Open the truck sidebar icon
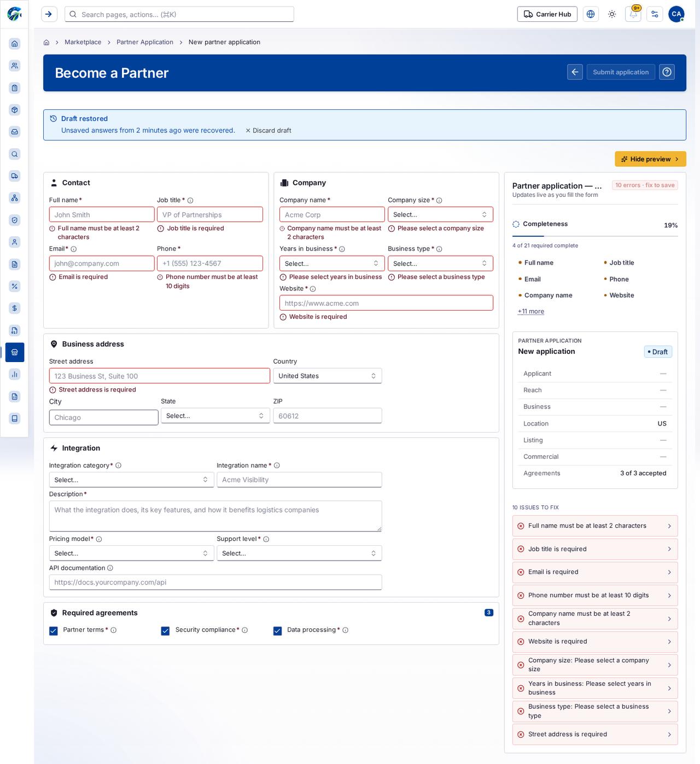 pyautogui.click(x=15, y=176)
